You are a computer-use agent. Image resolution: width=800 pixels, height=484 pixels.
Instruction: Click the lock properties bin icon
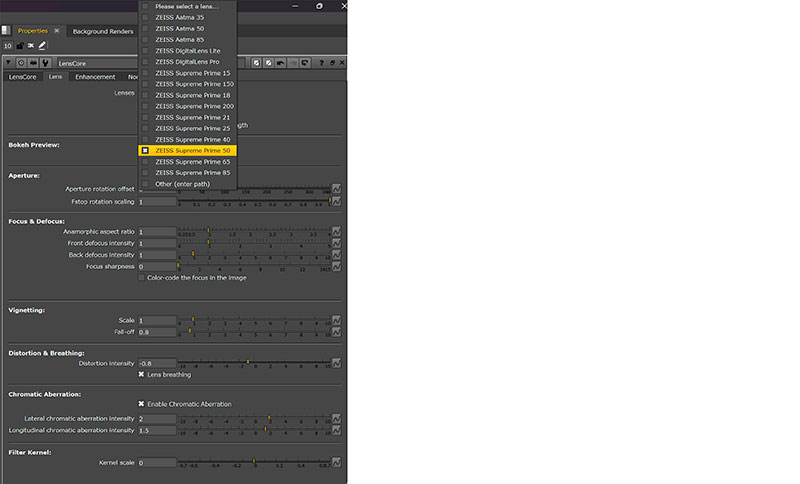coord(20,46)
